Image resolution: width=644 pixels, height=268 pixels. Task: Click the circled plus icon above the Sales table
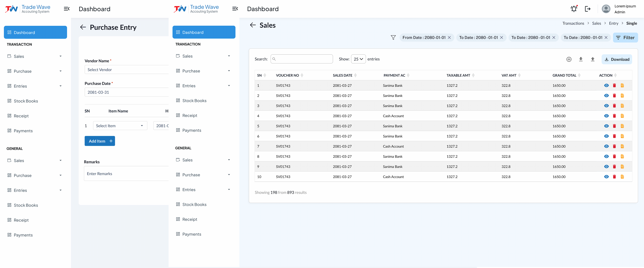click(569, 59)
